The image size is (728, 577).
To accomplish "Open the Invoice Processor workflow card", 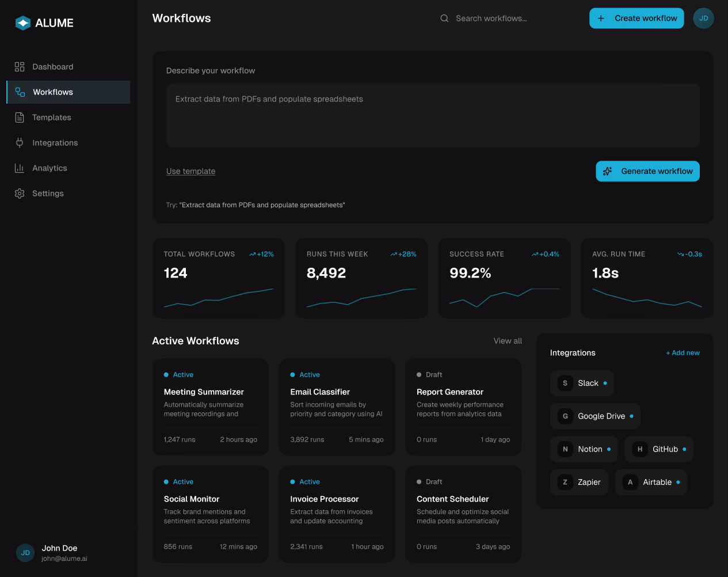I will coord(337,514).
